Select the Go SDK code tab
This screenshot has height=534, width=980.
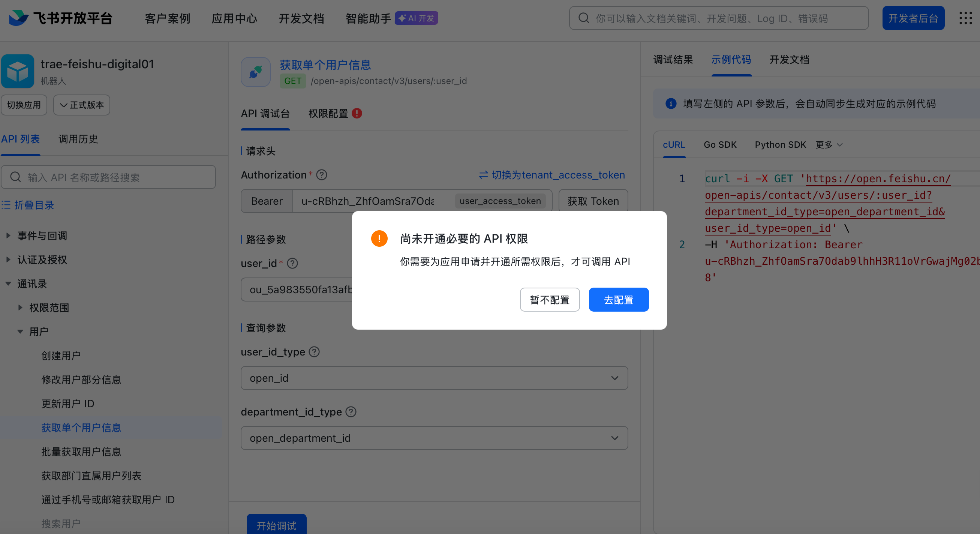(720, 145)
